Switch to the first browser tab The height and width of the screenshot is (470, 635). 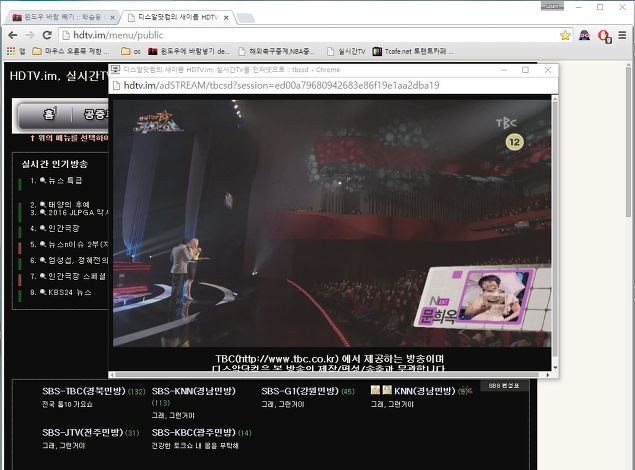coord(61,17)
